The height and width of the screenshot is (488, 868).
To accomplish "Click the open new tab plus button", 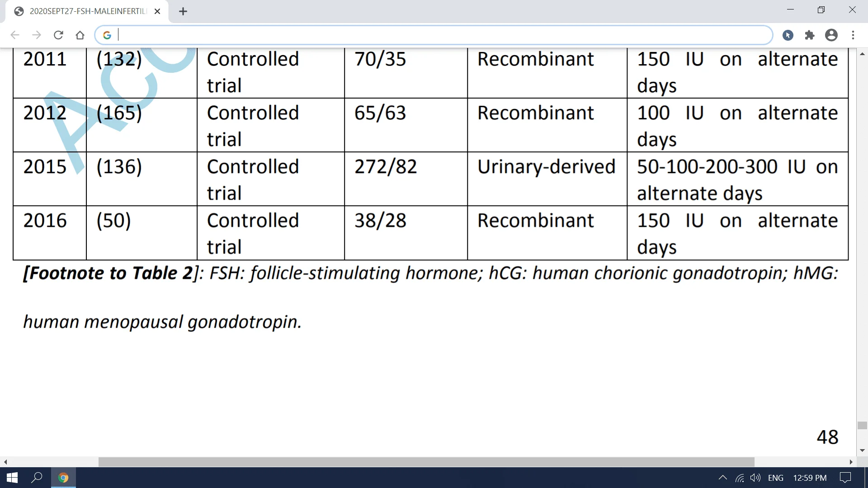I will (183, 11).
